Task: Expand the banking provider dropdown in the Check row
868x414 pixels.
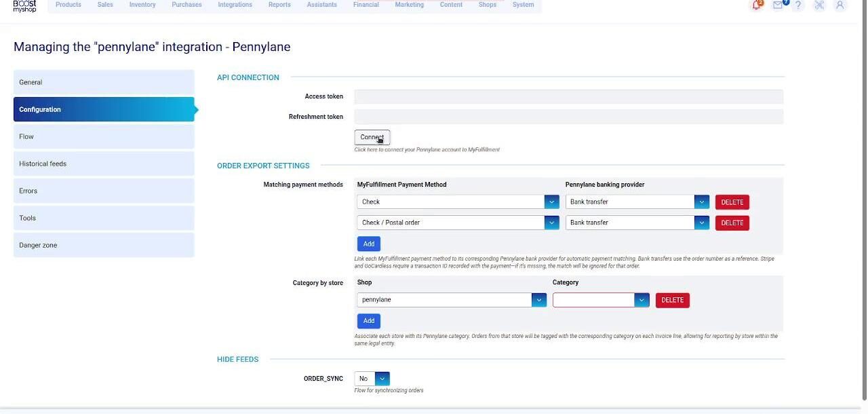Action: (x=637, y=202)
